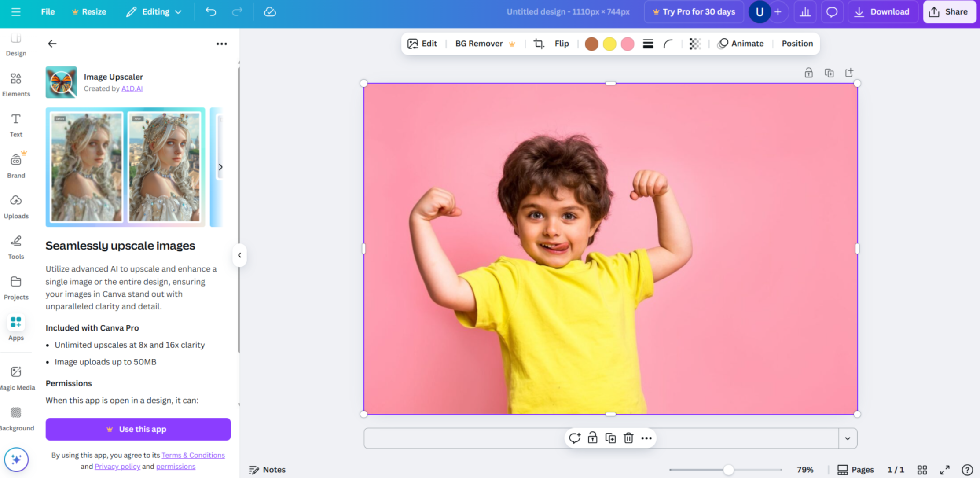Duplicate the selected image

pyautogui.click(x=610, y=438)
